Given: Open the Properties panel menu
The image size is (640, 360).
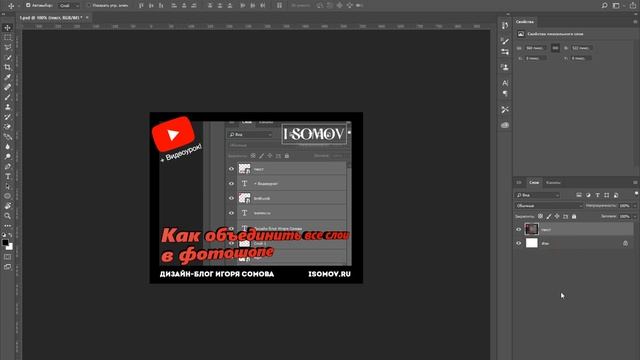Looking at the screenshot, I should coord(636,22).
